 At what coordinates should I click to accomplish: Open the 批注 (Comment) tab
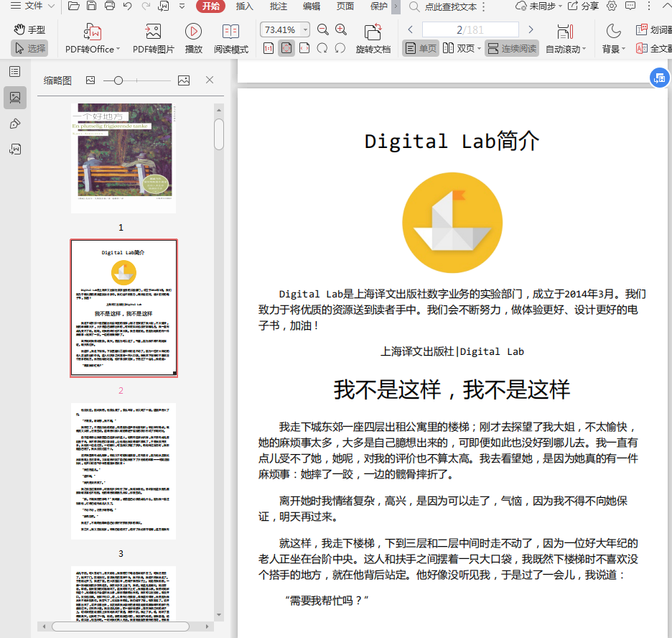point(278,6)
